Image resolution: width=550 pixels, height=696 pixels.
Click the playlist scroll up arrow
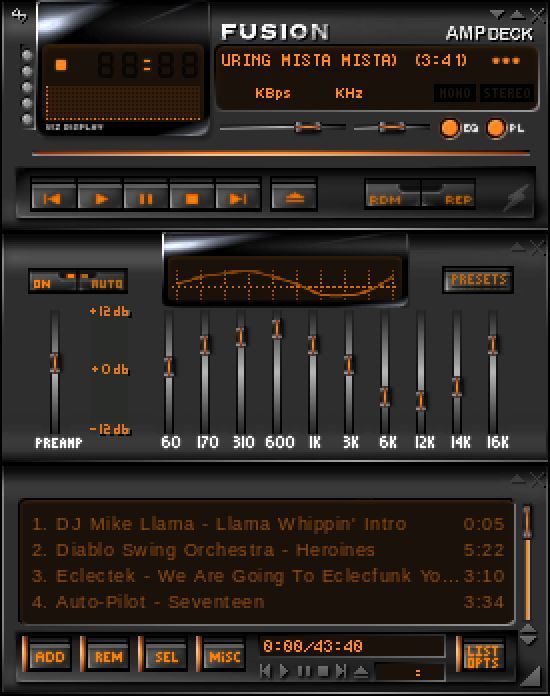pos(527,629)
